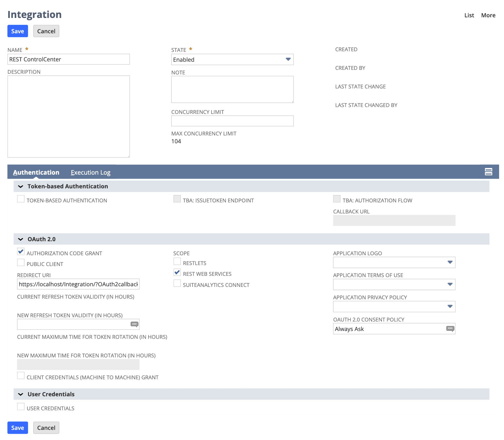Click the List link at top right

[469, 15]
